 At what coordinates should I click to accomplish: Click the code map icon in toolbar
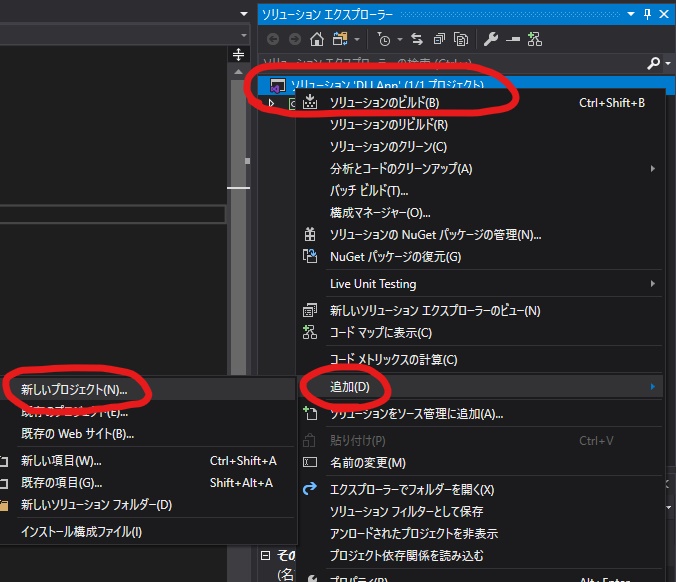(x=535, y=39)
